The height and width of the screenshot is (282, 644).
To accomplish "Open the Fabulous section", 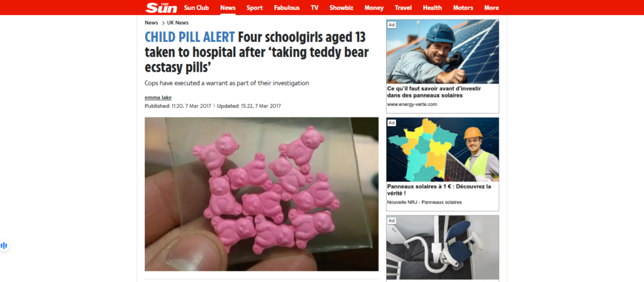I will [x=287, y=8].
